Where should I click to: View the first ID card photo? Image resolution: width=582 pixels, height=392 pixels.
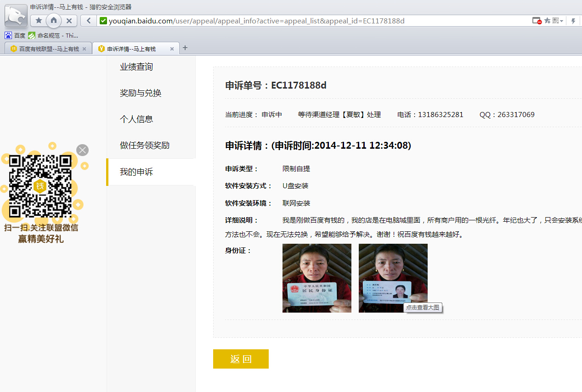[317, 278]
